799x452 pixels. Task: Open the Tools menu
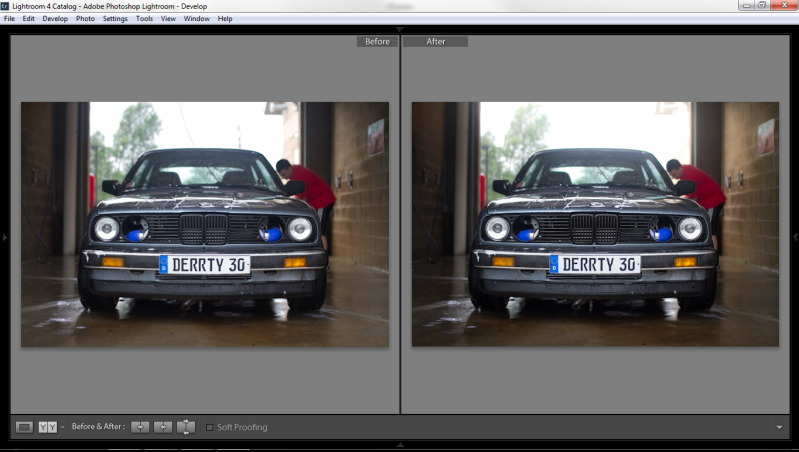(144, 18)
